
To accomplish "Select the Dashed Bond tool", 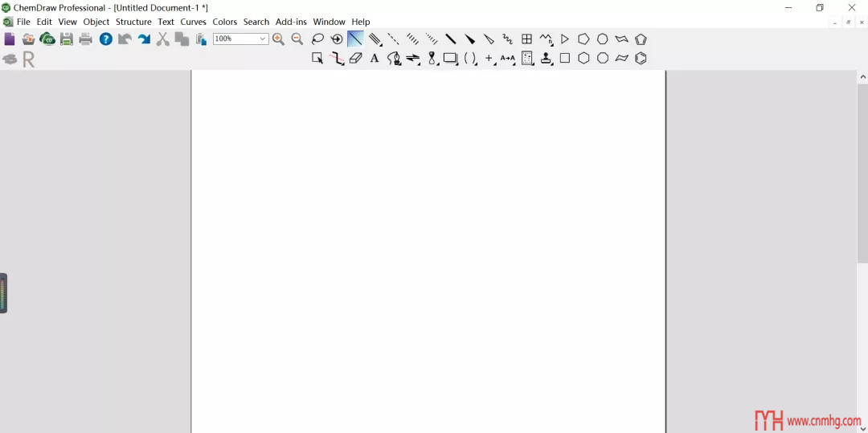I will 393,39.
